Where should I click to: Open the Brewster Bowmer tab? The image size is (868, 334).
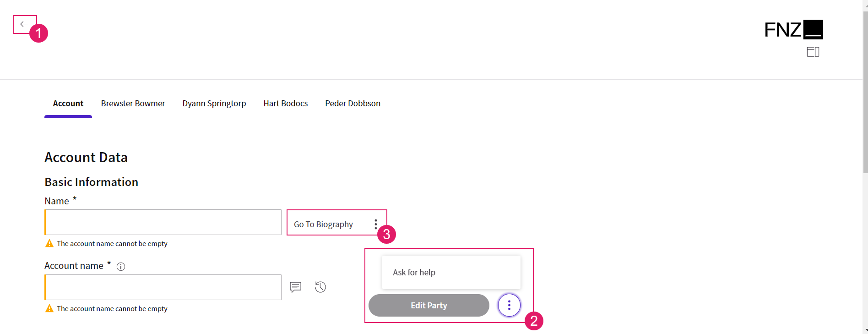point(133,104)
